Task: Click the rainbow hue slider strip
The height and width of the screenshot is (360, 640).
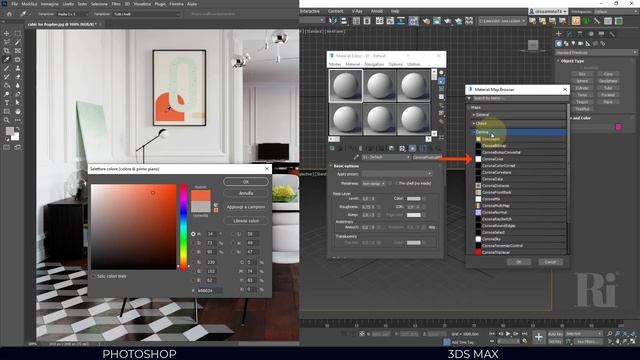Action: pos(184,227)
